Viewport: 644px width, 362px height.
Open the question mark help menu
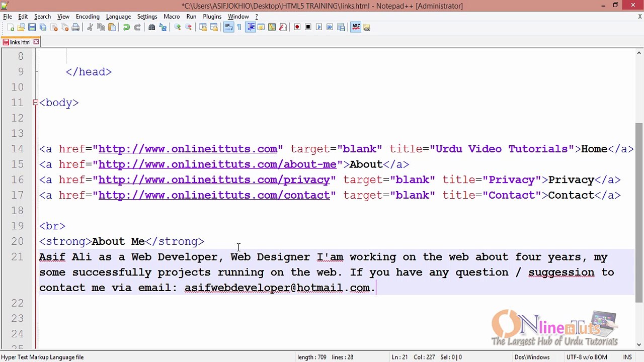pyautogui.click(x=257, y=17)
